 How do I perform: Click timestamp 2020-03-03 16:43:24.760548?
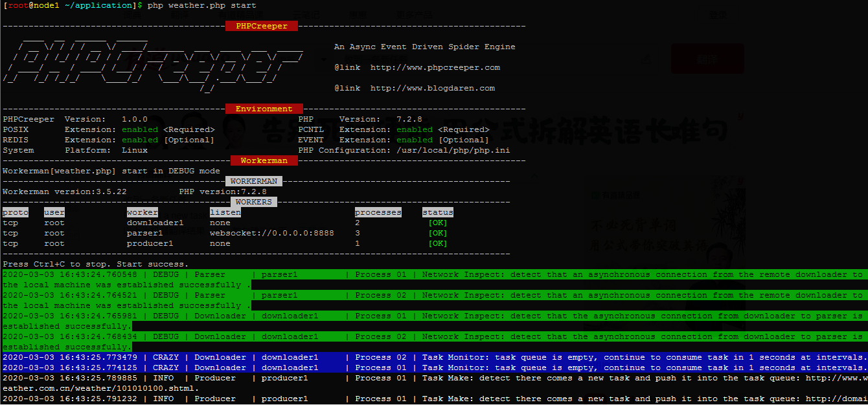pos(70,274)
